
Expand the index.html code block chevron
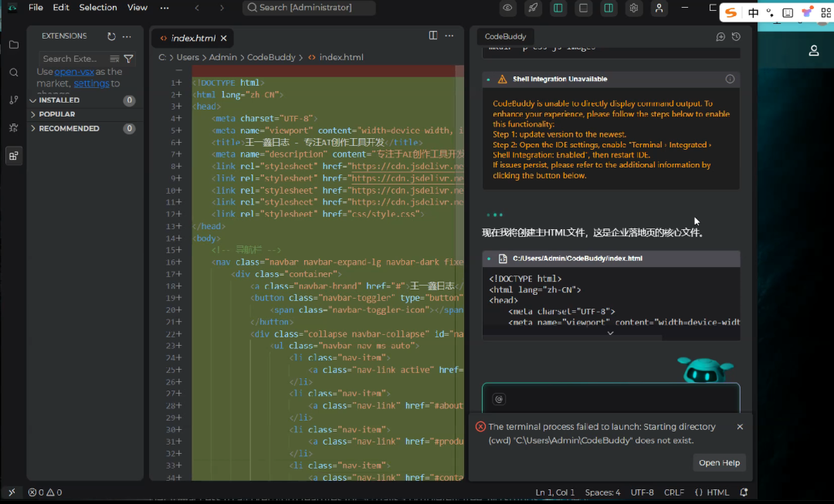(x=611, y=333)
